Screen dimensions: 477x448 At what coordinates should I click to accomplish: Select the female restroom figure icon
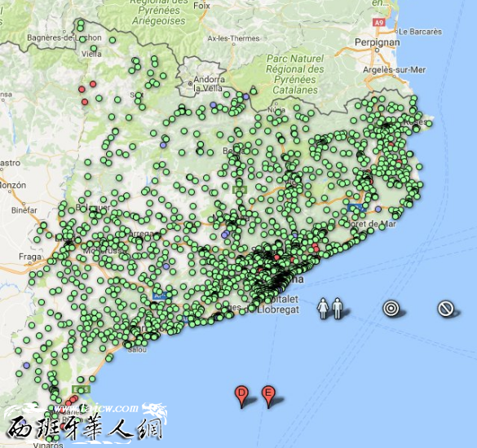click(x=323, y=309)
